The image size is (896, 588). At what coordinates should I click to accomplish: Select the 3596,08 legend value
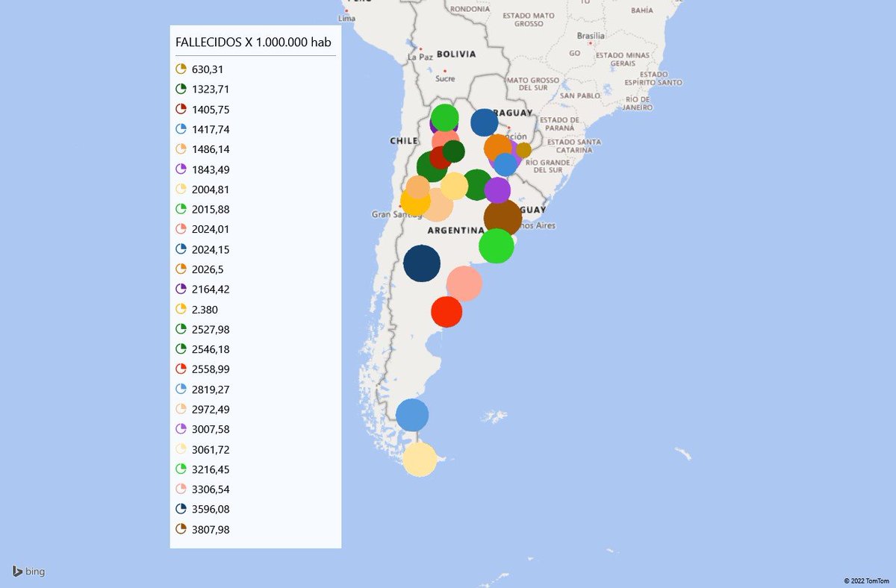[211, 510]
